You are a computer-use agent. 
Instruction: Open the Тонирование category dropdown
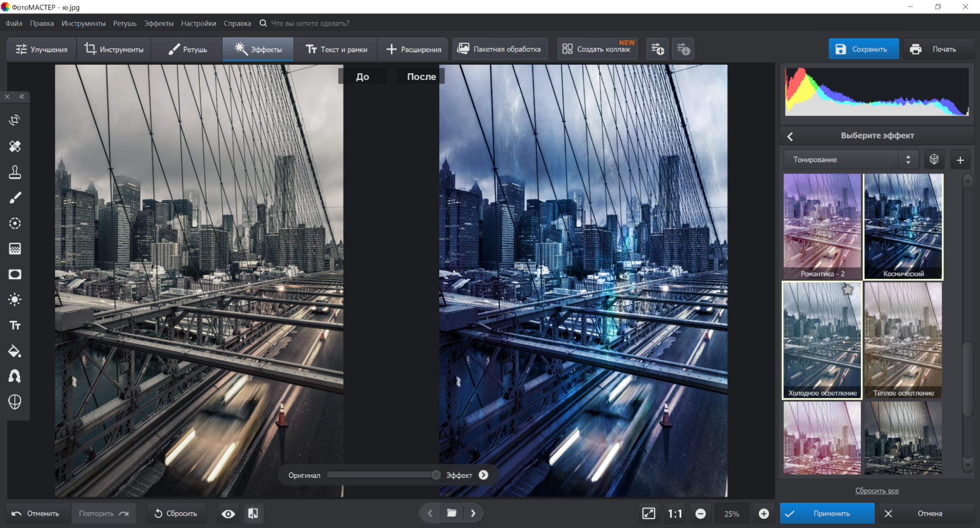851,159
